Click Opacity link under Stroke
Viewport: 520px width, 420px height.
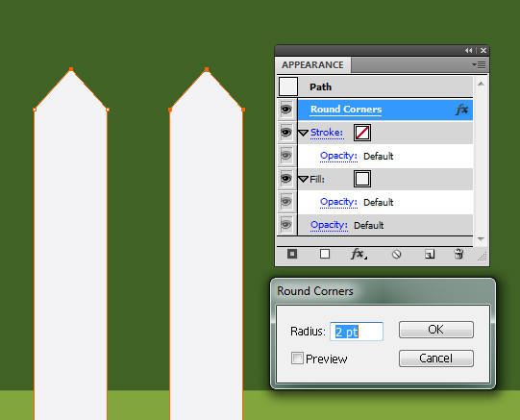[x=338, y=156]
